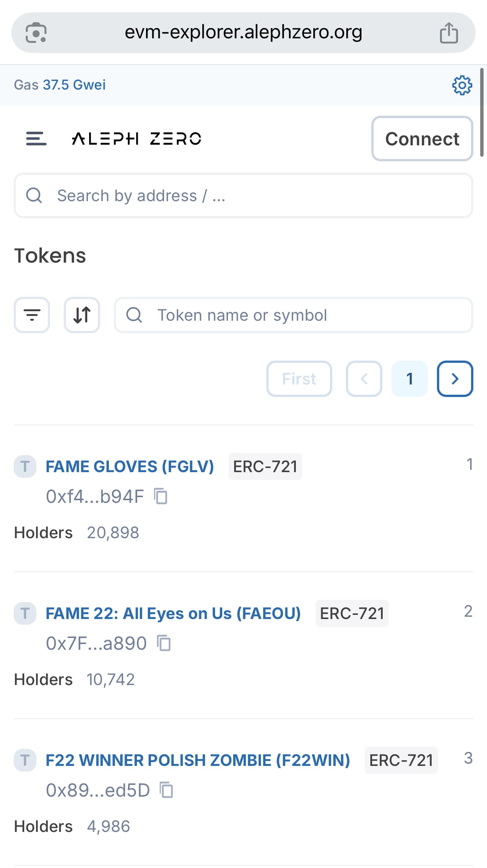The image size is (487, 868).
Task: Tap the browser share icon
Action: [x=449, y=33]
